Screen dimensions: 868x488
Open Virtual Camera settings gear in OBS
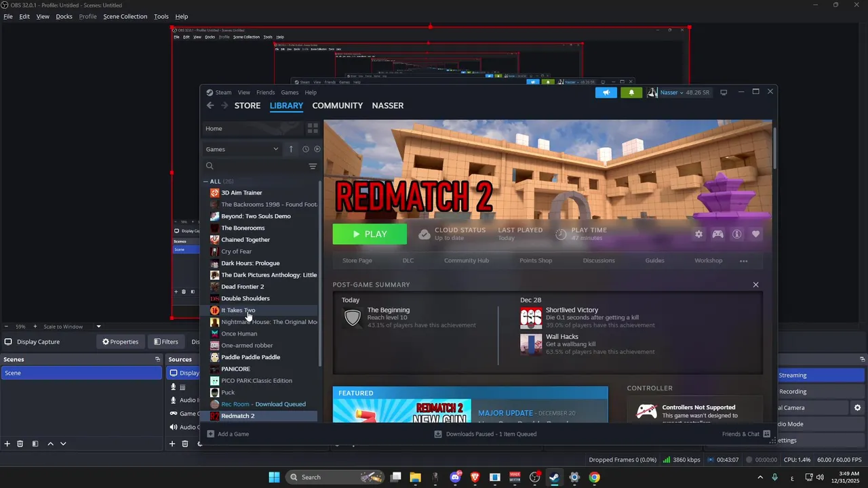[858, 408]
